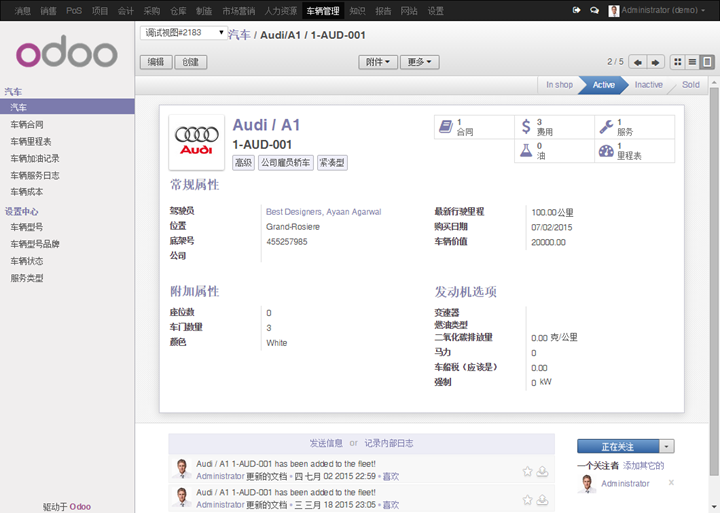Open 车辆服务日志 in sidebar
This screenshot has height=513, width=720.
(35, 175)
